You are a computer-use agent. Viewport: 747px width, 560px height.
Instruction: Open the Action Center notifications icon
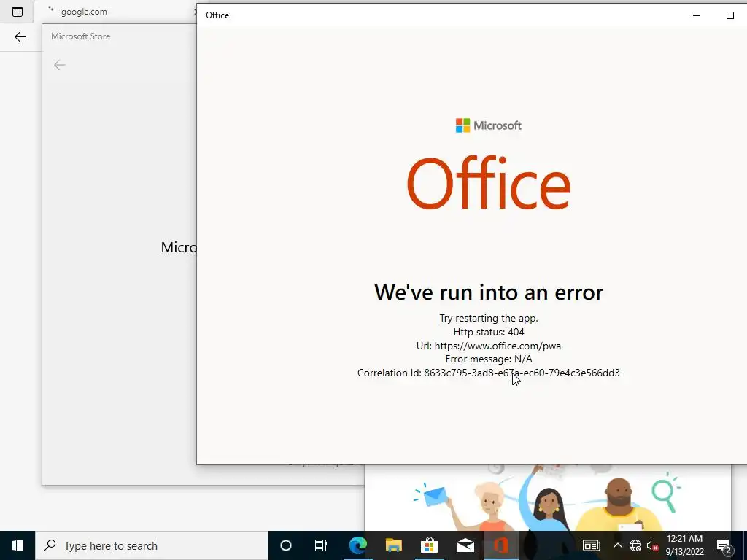[x=724, y=545]
